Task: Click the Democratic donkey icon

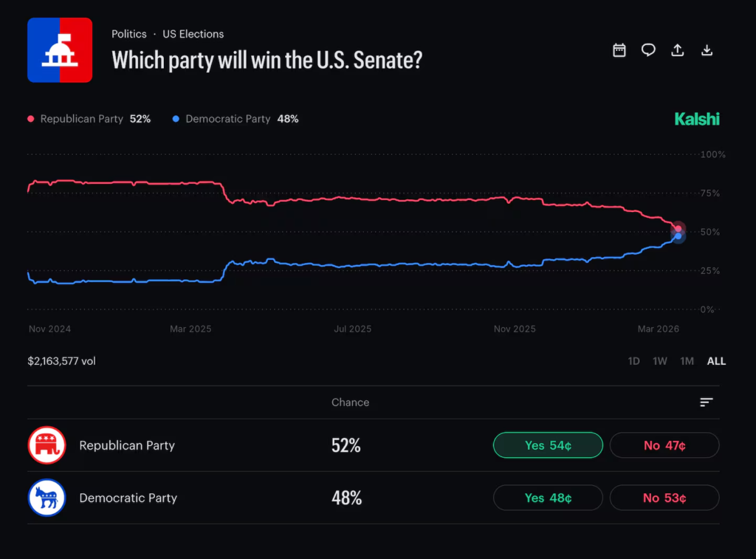Action: [47, 498]
